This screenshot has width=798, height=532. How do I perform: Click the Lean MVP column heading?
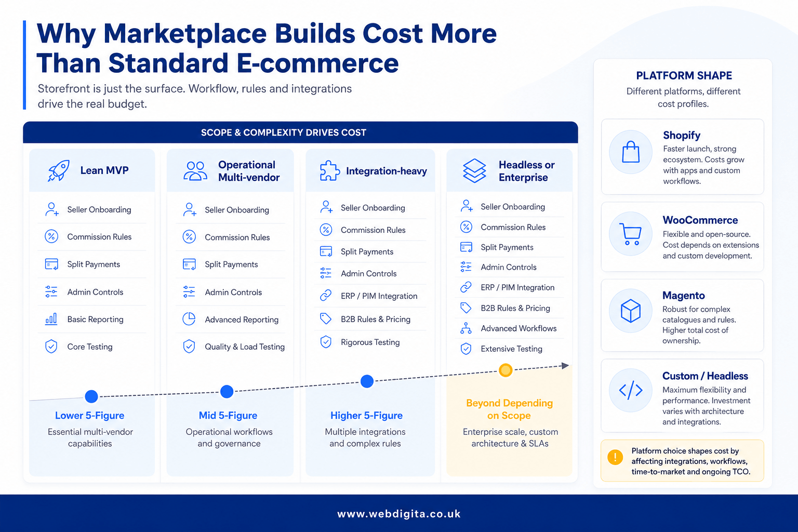point(104,170)
